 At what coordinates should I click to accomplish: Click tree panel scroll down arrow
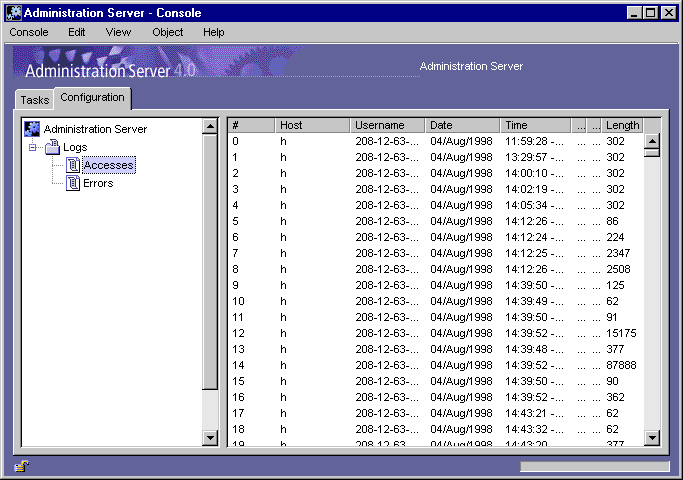210,437
